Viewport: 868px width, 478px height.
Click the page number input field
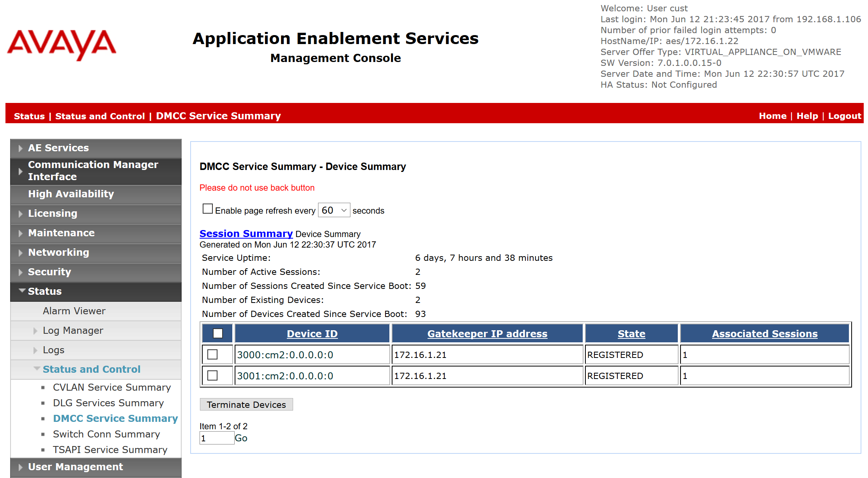click(217, 438)
